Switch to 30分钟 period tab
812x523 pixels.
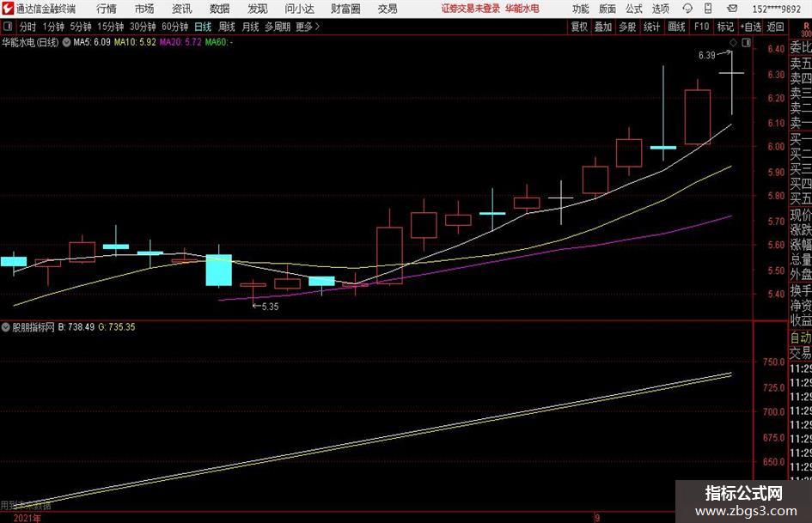(x=143, y=27)
